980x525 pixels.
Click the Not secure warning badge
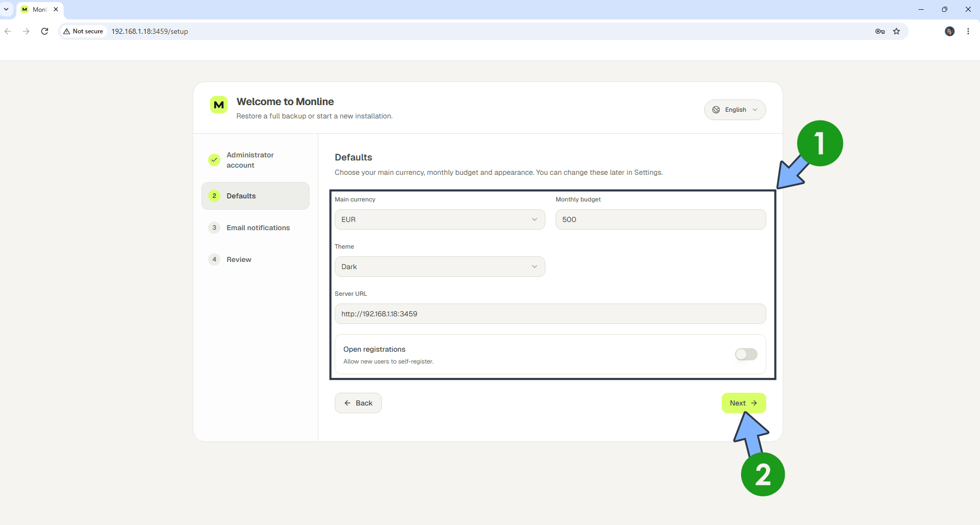tap(83, 31)
